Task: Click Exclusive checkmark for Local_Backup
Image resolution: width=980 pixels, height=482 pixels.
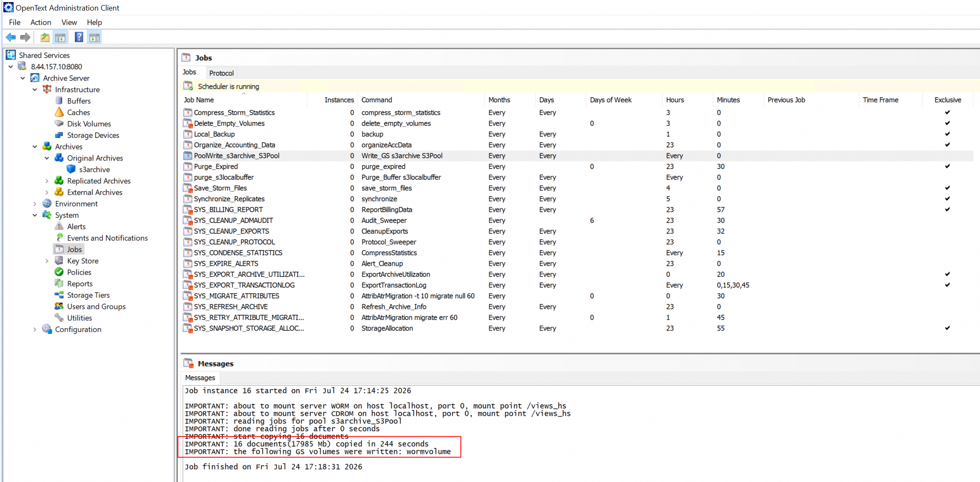Action: pyautogui.click(x=947, y=134)
